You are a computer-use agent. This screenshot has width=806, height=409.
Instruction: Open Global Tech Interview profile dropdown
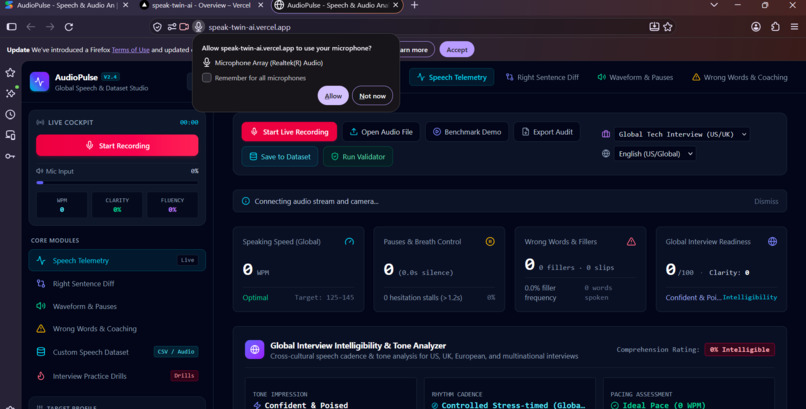click(x=682, y=134)
